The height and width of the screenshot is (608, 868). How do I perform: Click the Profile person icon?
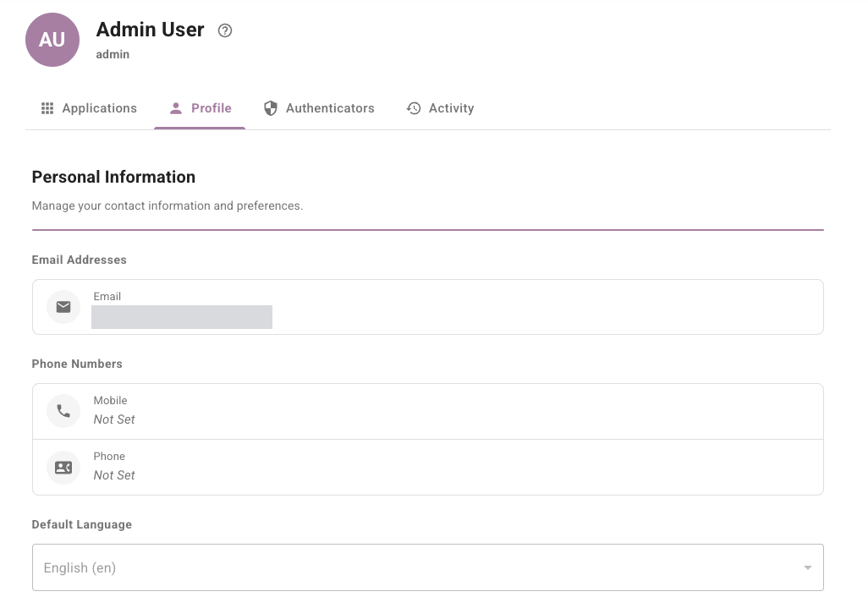point(175,108)
